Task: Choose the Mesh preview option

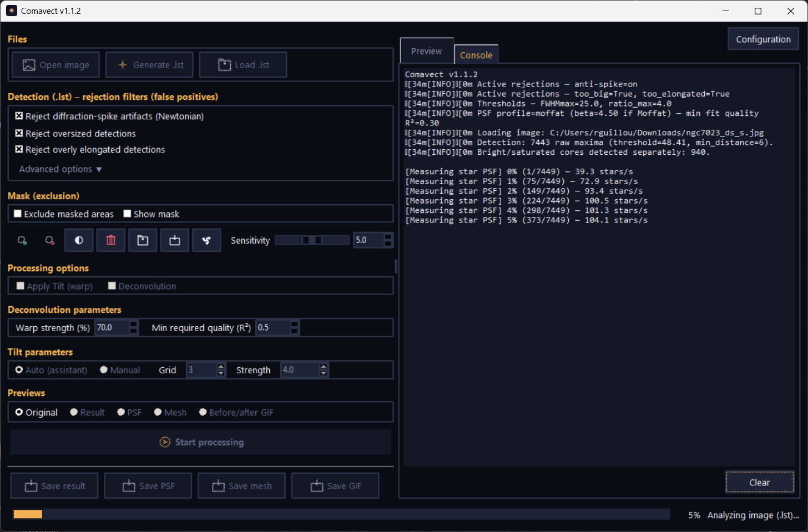Action: [158, 412]
